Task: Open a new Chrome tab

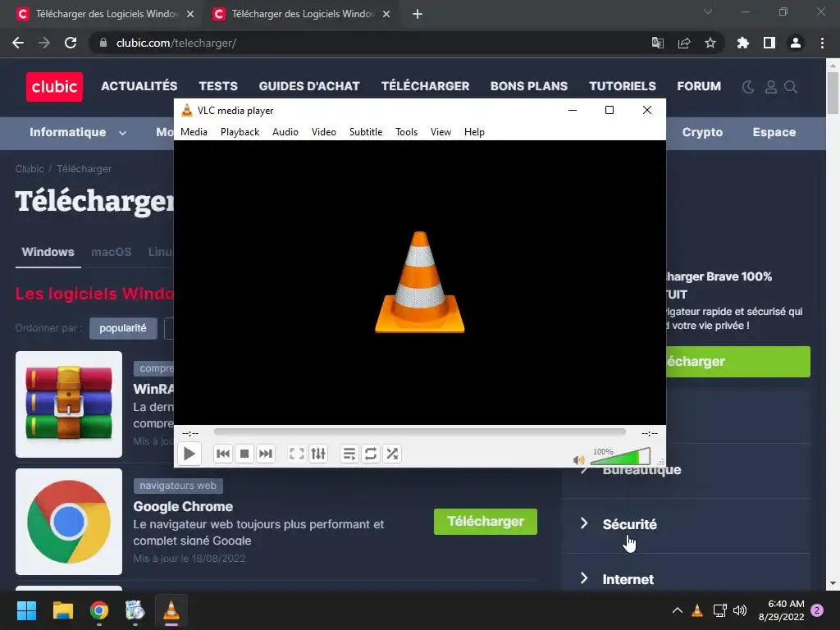Action: 418,14
